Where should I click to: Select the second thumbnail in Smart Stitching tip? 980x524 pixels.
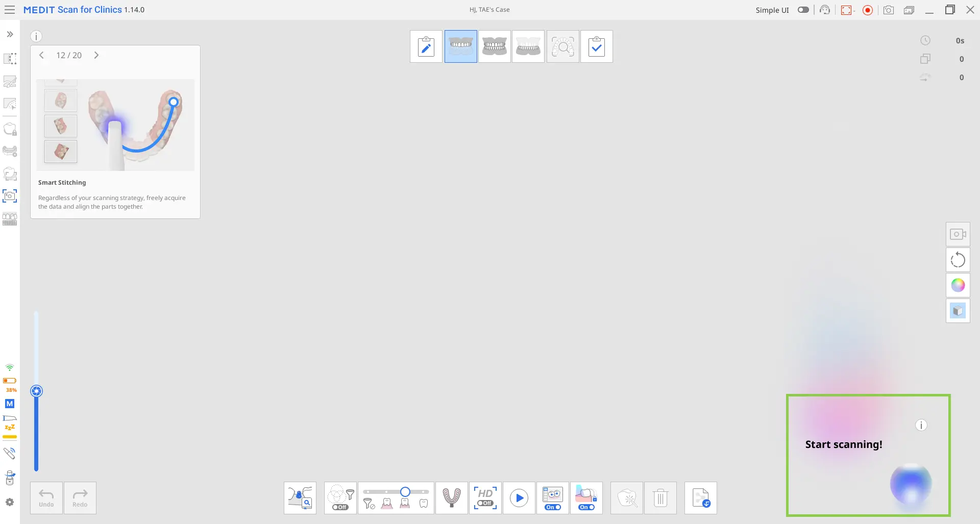(x=61, y=126)
